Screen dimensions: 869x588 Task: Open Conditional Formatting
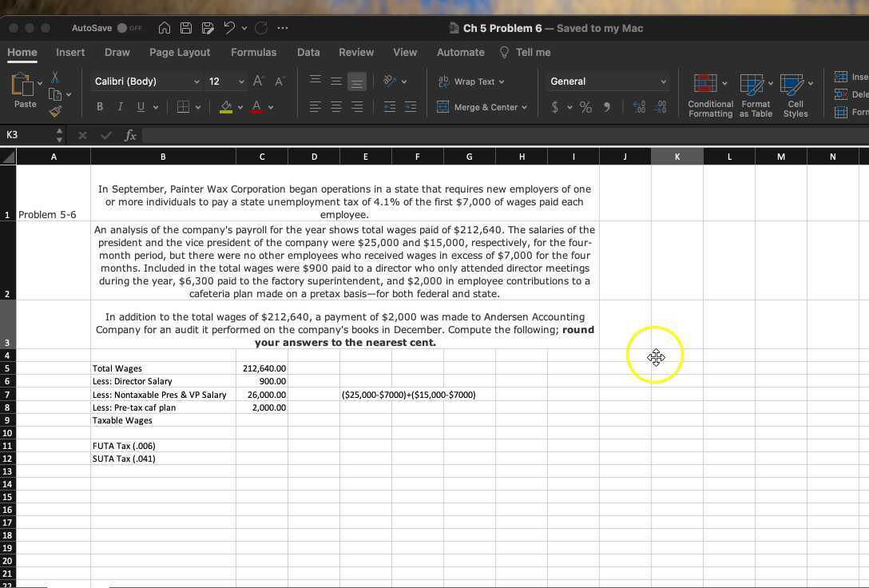click(710, 95)
